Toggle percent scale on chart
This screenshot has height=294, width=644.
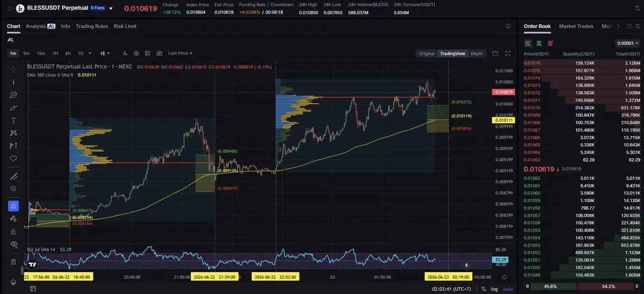pyautogui.click(x=484, y=289)
